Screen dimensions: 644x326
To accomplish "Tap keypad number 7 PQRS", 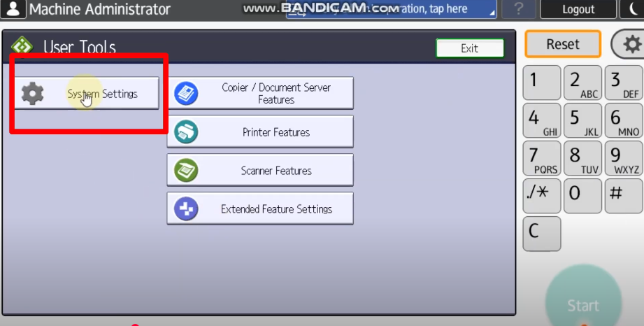I will tap(542, 158).
